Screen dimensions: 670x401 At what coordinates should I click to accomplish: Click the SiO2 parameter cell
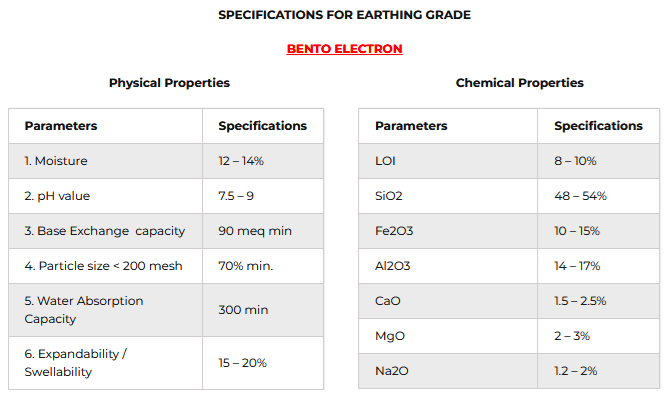pyautogui.click(x=448, y=196)
